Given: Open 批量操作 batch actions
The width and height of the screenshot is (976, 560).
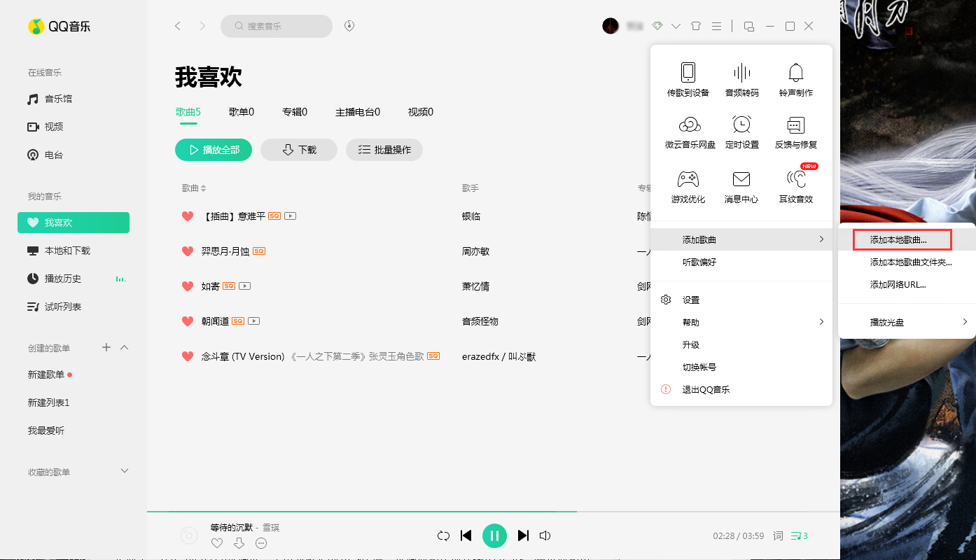Looking at the screenshot, I should click(384, 149).
